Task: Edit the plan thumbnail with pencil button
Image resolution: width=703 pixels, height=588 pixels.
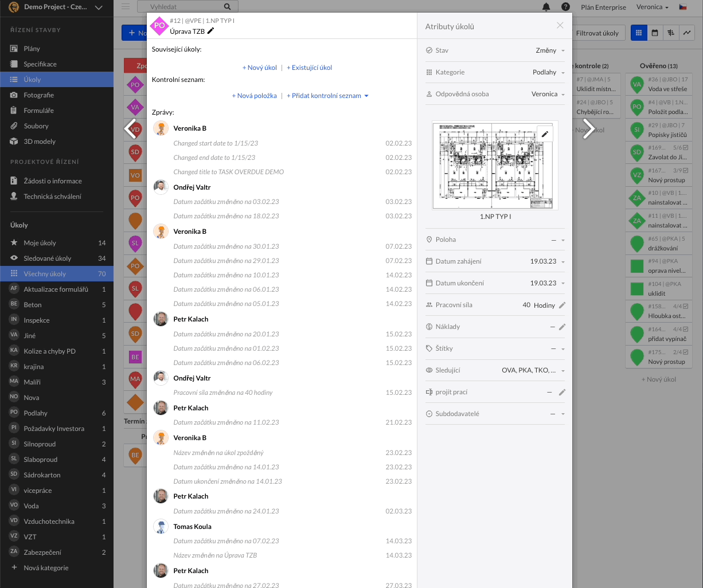Action: tap(545, 134)
